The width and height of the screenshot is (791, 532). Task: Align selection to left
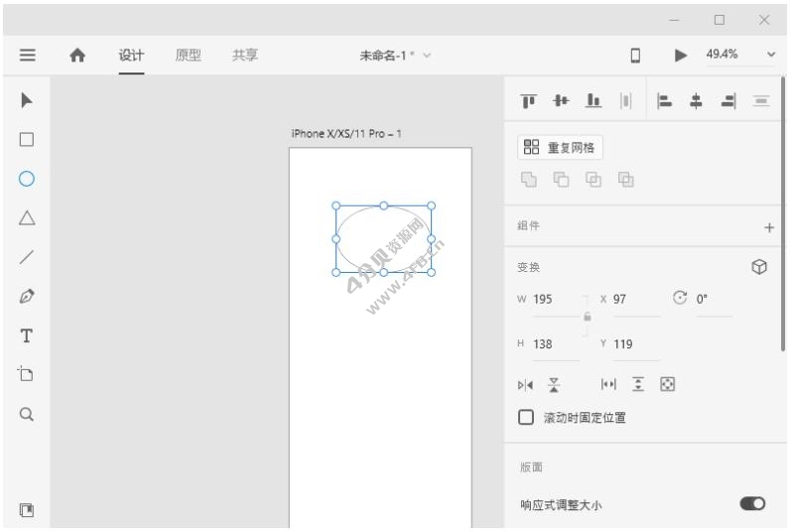click(x=664, y=101)
